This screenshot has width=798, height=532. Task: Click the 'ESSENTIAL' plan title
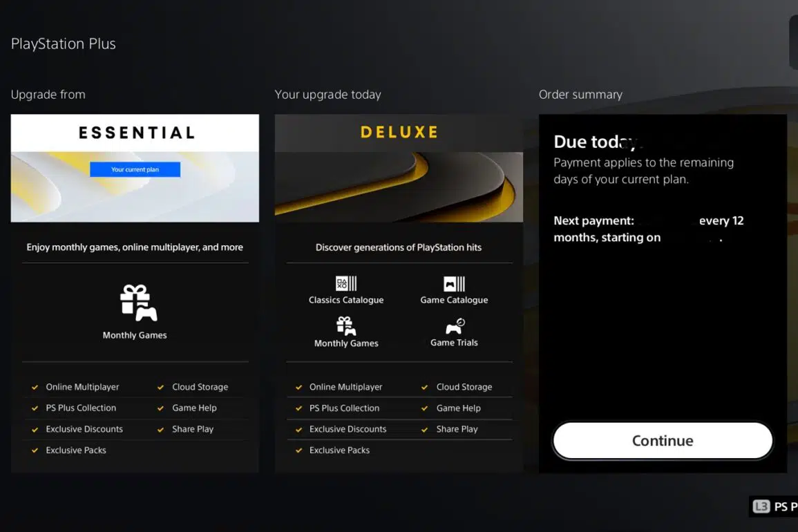click(137, 133)
